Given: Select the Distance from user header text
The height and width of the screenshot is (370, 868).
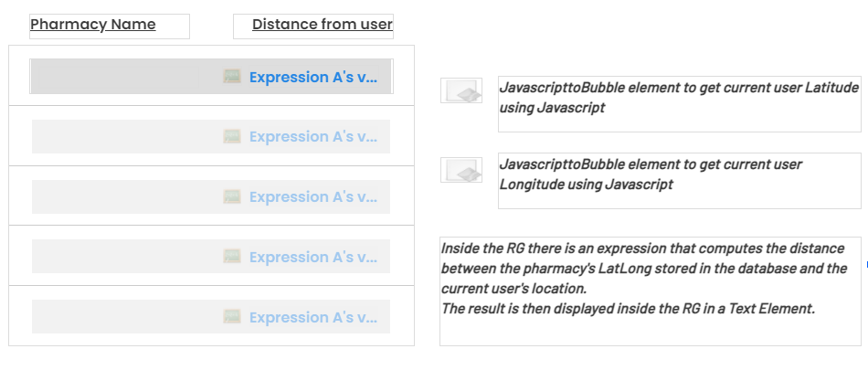Looking at the screenshot, I should [x=322, y=25].
